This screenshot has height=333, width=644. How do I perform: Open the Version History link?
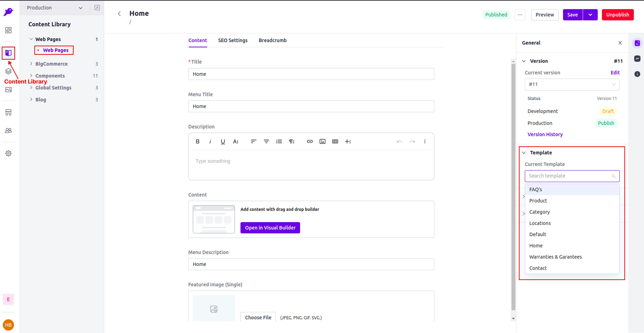545,134
